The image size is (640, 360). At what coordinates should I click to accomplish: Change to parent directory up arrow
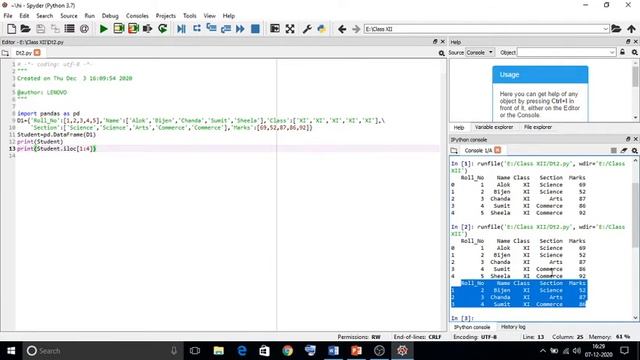coord(631,29)
